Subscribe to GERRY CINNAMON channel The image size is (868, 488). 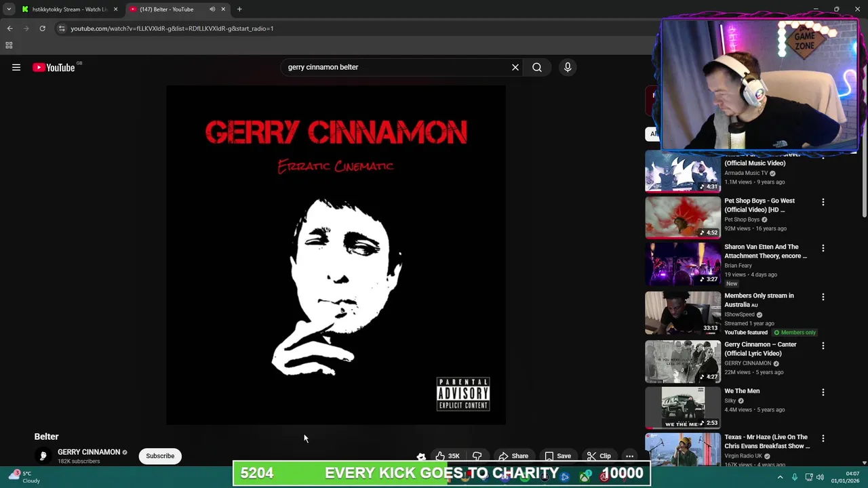[x=160, y=456]
